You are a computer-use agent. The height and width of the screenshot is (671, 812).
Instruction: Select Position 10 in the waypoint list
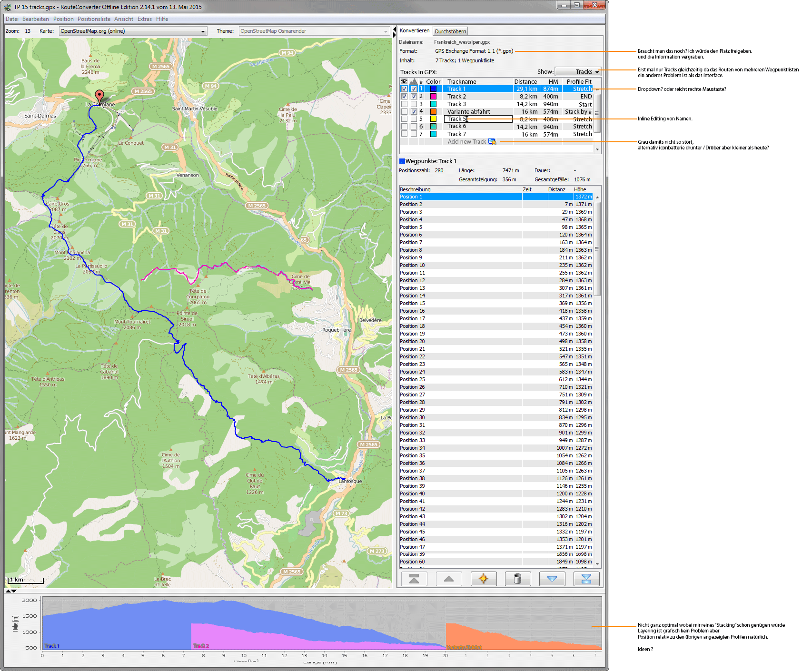click(x=413, y=266)
